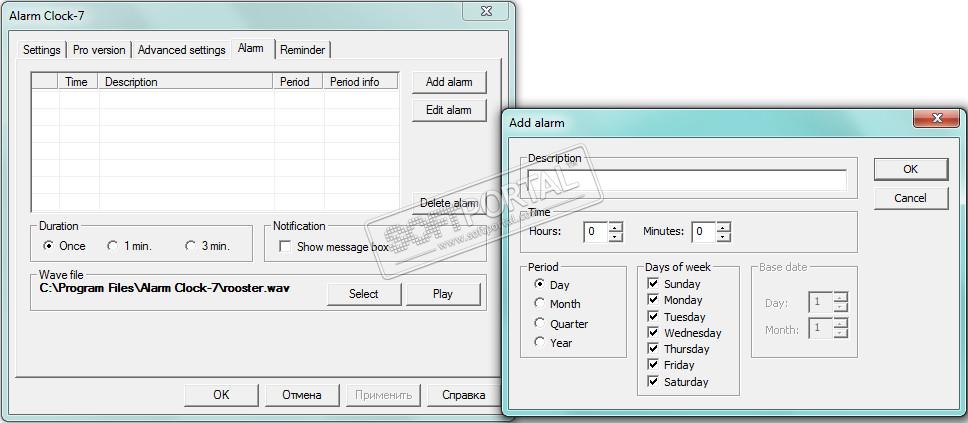Viewport: 968px width, 423px height.
Task: Click the Отмена button
Action: [x=302, y=395]
